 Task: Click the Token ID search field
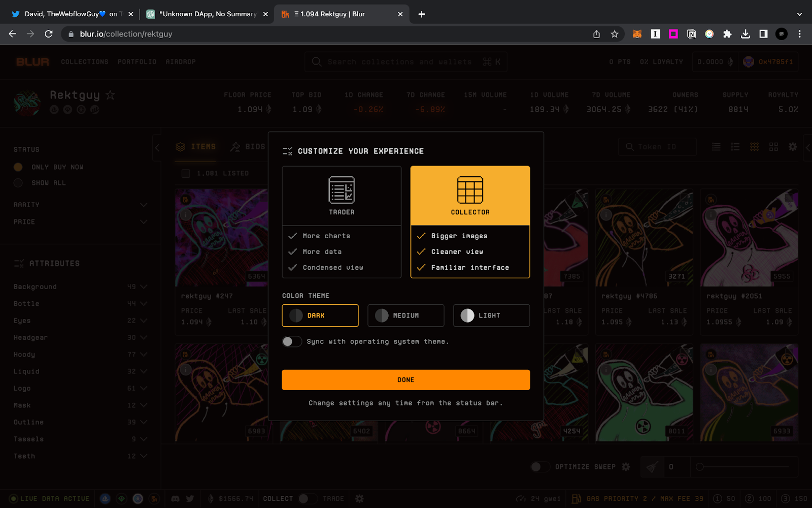pos(658,147)
